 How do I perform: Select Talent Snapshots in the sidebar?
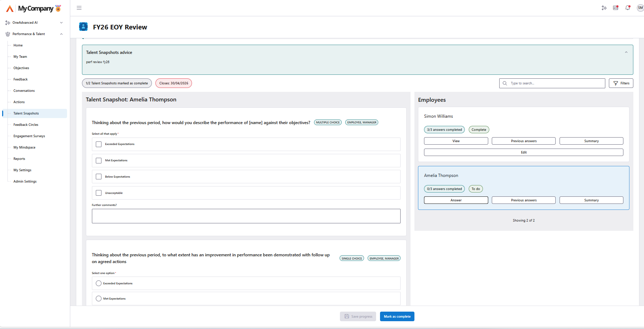[35, 113]
